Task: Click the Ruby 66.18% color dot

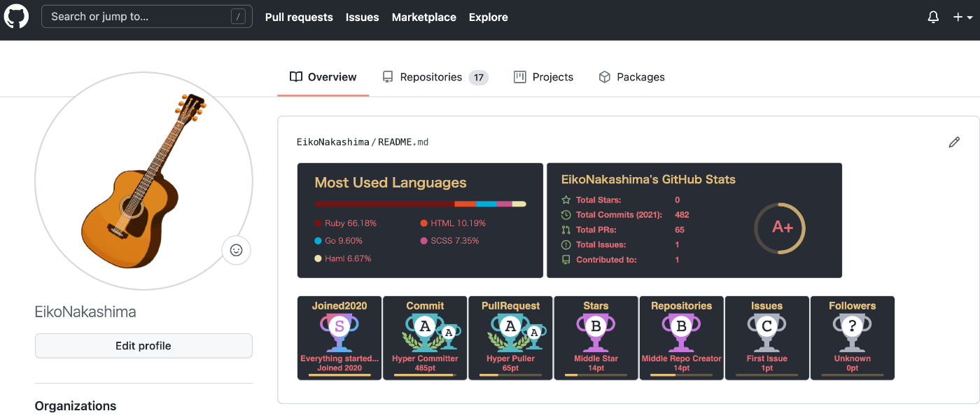Action: tap(318, 223)
